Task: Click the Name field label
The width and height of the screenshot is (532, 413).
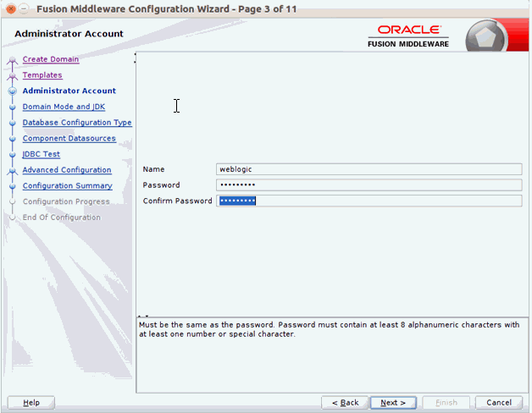Action: 153,169
